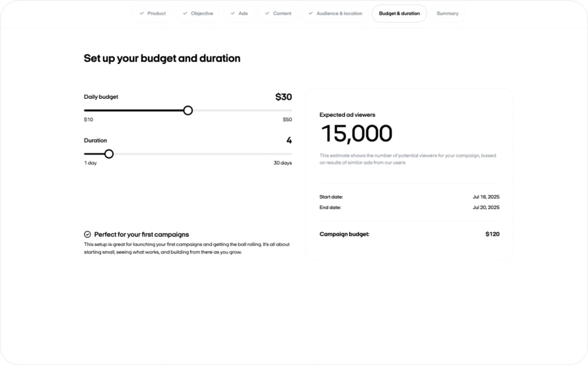Click the 30 days maximum duration label
The height and width of the screenshot is (365, 588).
click(283, 163)
